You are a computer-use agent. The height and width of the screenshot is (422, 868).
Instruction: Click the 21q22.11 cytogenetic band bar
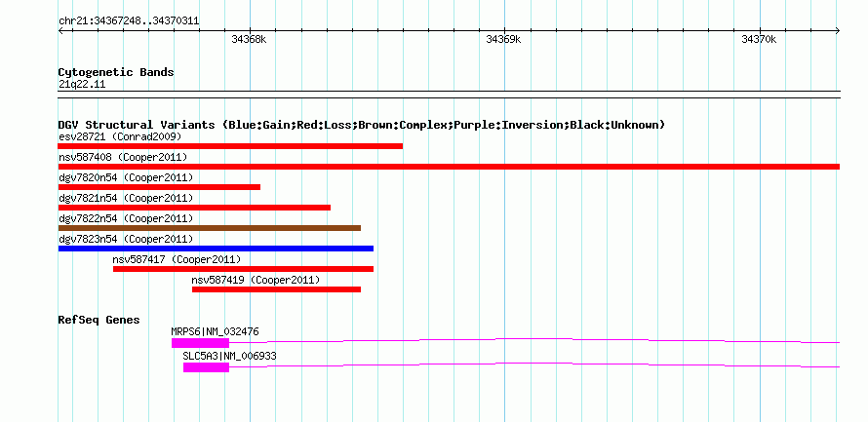(449, 95)
